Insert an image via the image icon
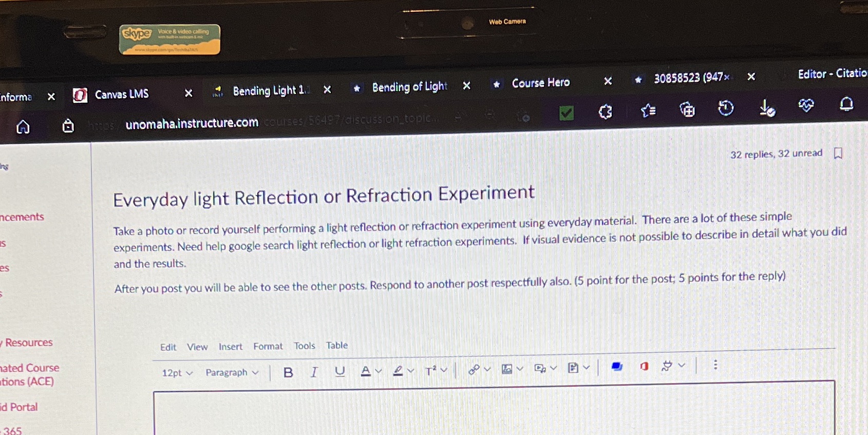Image resolution: width=868 pixels, height=435 pixels. pos(507,369)
